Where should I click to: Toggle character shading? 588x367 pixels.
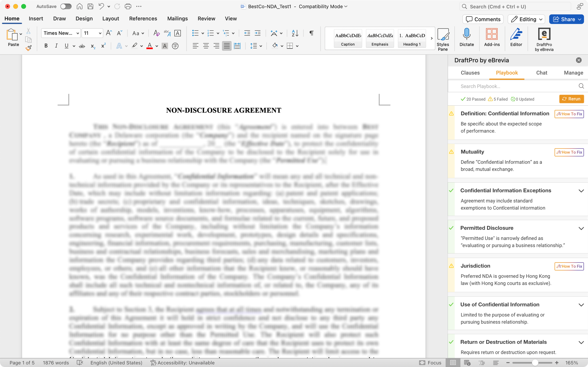[x=165, y=46]
